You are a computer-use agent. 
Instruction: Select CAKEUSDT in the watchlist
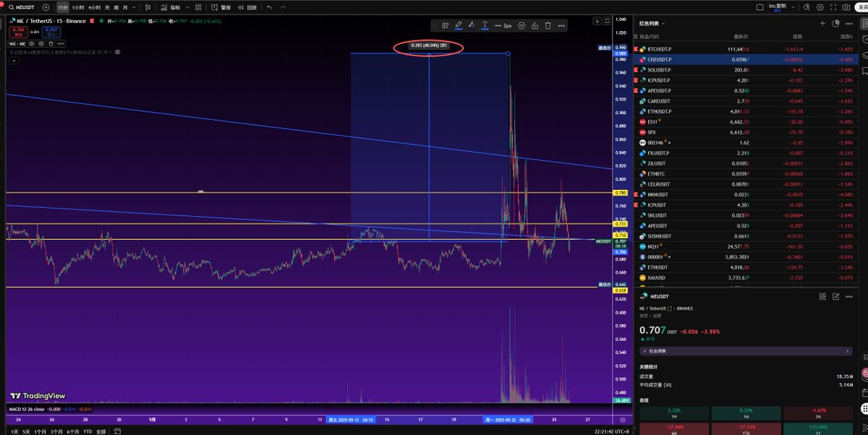pos(745,101)
